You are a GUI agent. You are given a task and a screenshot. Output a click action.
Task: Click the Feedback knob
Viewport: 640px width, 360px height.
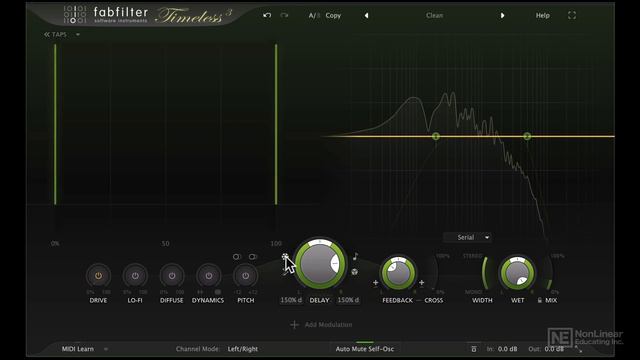[398, 273]
